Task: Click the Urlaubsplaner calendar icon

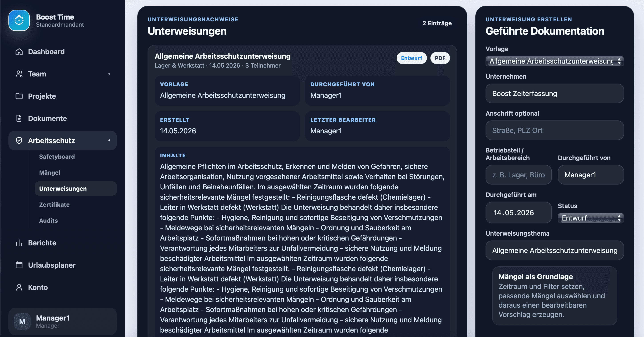Action: click(x=19, y=265)
